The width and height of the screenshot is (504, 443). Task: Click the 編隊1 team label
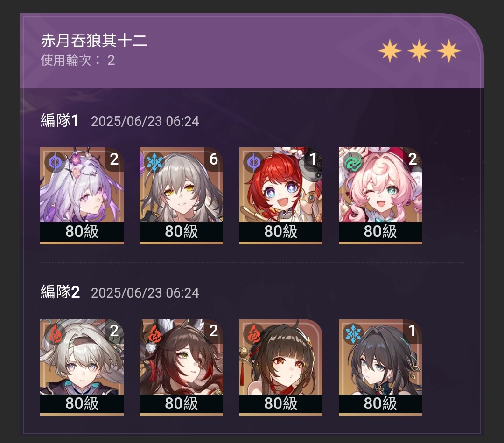click(x=60, y=120)
